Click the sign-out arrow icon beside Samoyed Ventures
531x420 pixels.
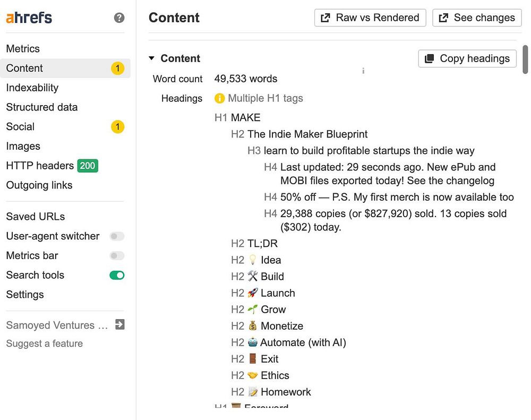pyautogui.click(x=119, y=324)
